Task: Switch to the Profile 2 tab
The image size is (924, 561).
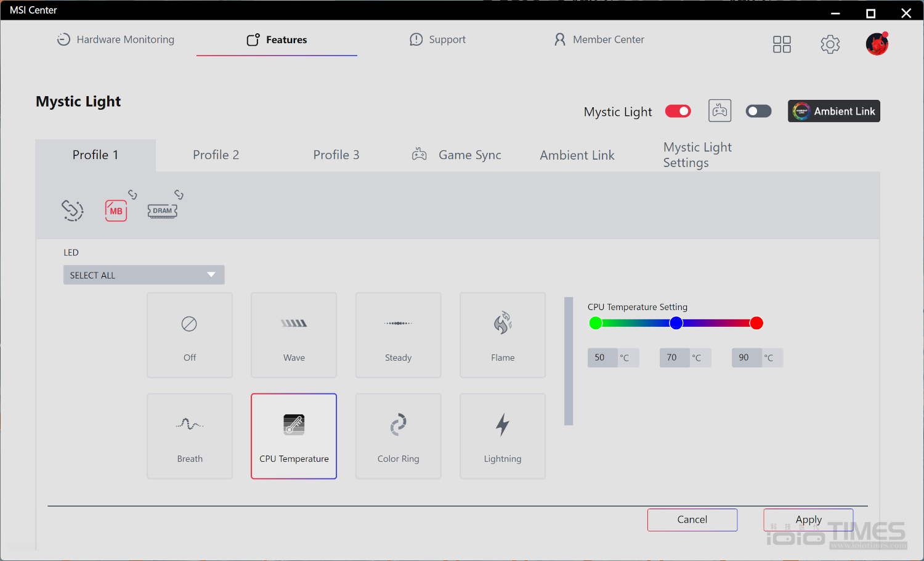Action: (216, 155)
